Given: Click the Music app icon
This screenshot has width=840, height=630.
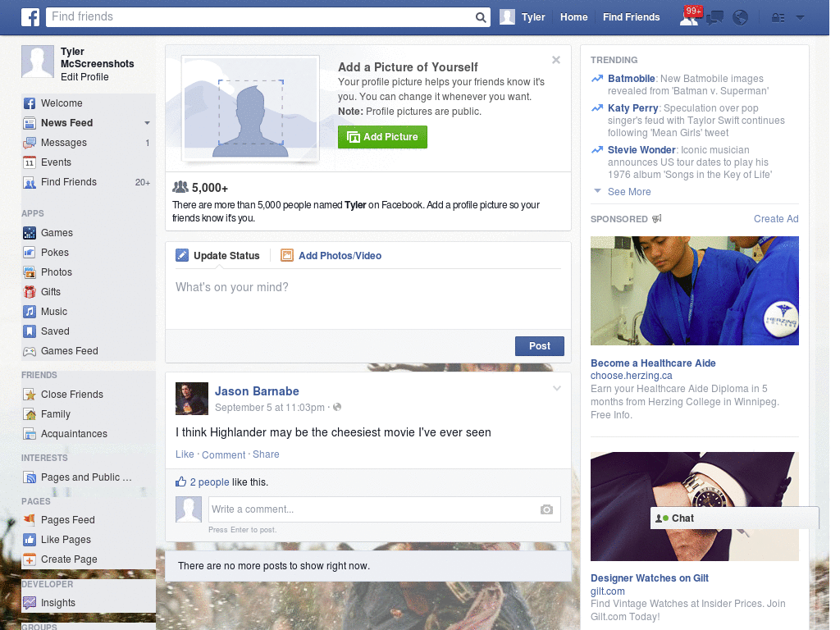Looking at the screenshot, I should pos(30,312).
